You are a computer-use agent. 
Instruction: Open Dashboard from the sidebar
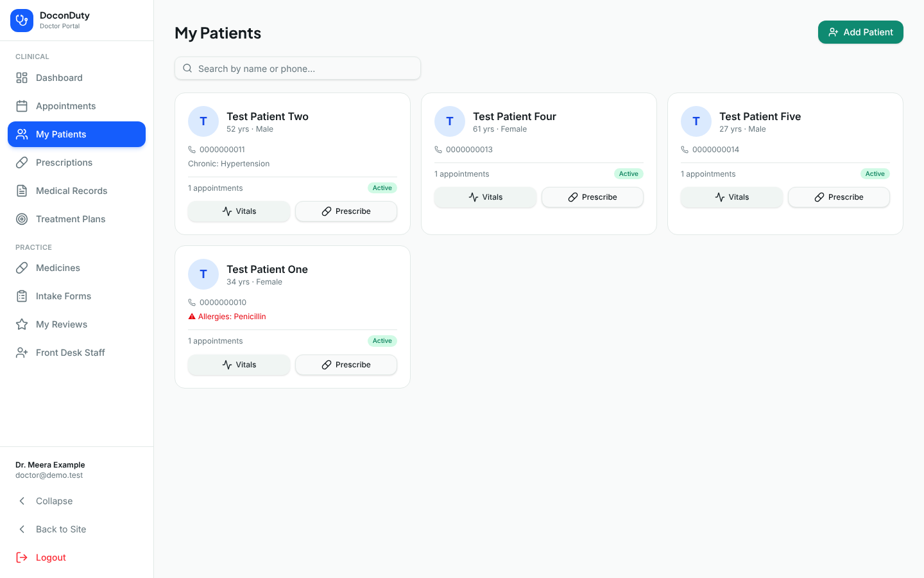click(x=77, y=78)
